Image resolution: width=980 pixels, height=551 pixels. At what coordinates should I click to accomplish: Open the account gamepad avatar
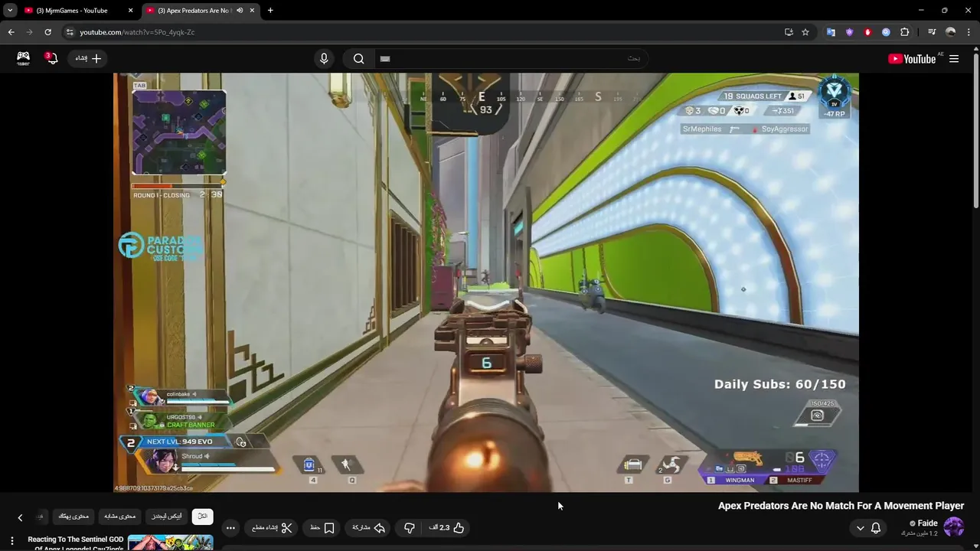point(24,58)
